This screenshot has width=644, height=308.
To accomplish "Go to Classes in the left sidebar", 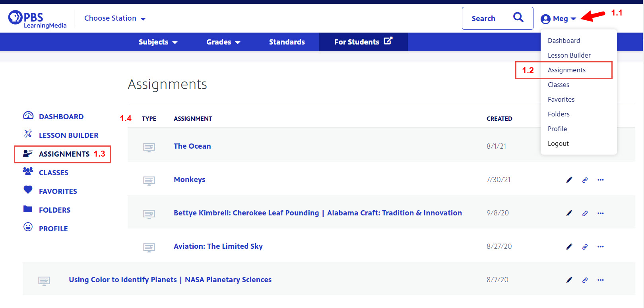I will 53,173.
